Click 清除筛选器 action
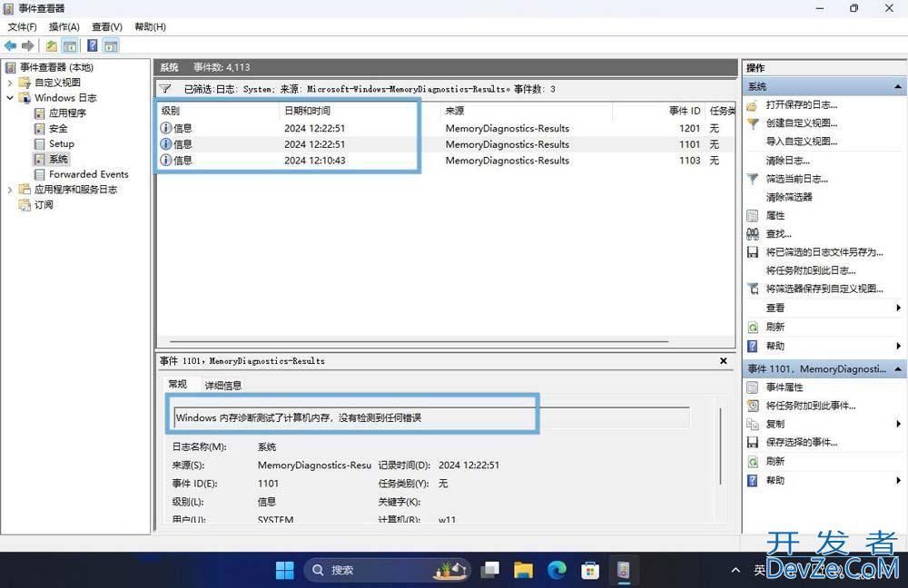This screenshot has width=908, height=588. pyautogui.click(x=789, y=197)
